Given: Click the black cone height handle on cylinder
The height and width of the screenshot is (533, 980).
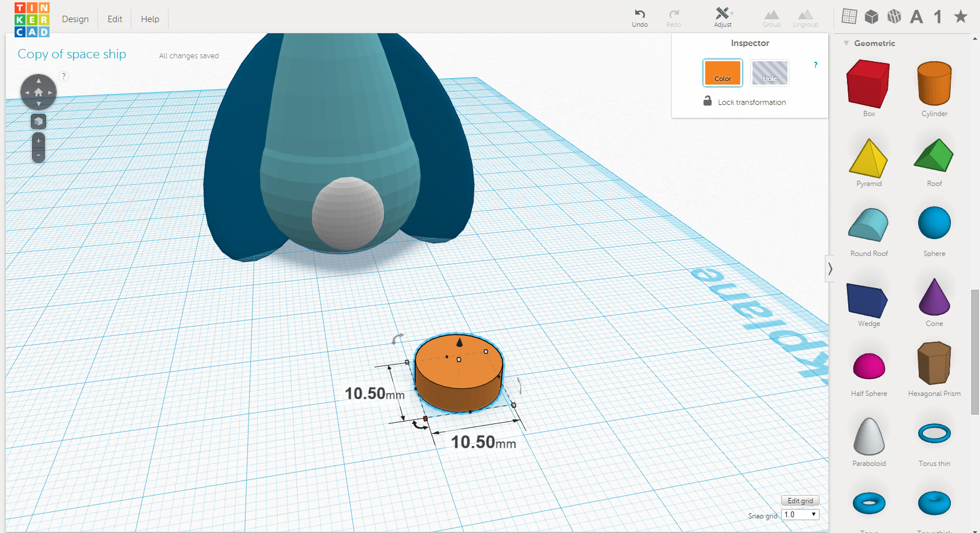Looking at the screenshot, I should (x=460, y=342).
